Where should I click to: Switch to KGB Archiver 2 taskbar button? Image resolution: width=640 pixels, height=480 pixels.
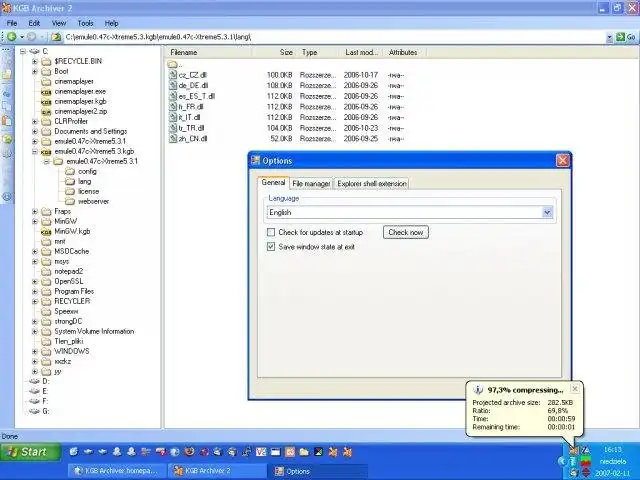218,471
